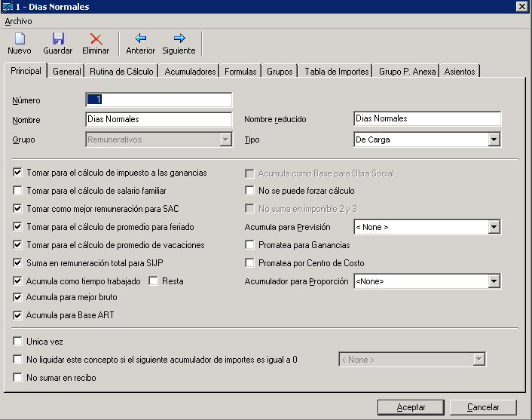Switch to Rutina de Cálculo tab

[121, 72]
